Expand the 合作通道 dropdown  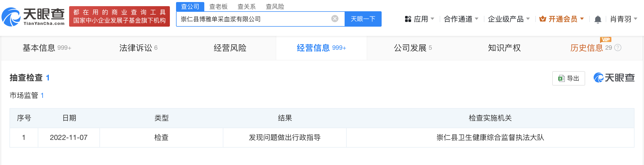pyautogui.click(x=461, y=19)
